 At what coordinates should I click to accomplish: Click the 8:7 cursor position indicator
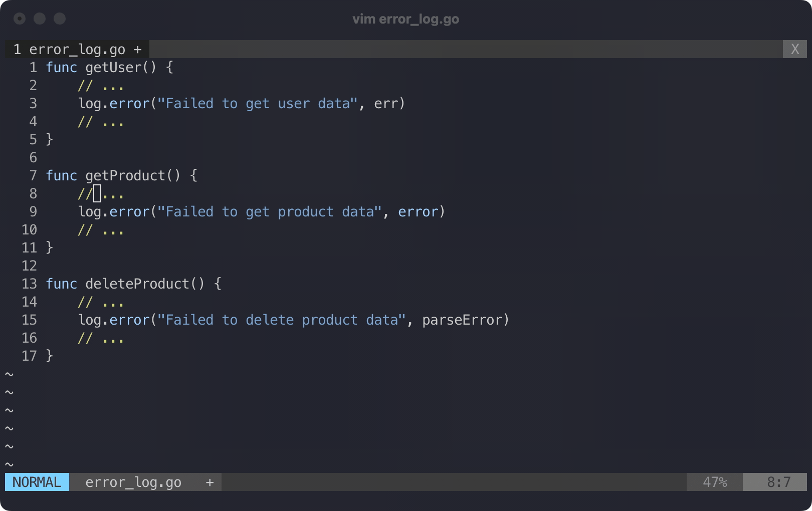point(778,482)
